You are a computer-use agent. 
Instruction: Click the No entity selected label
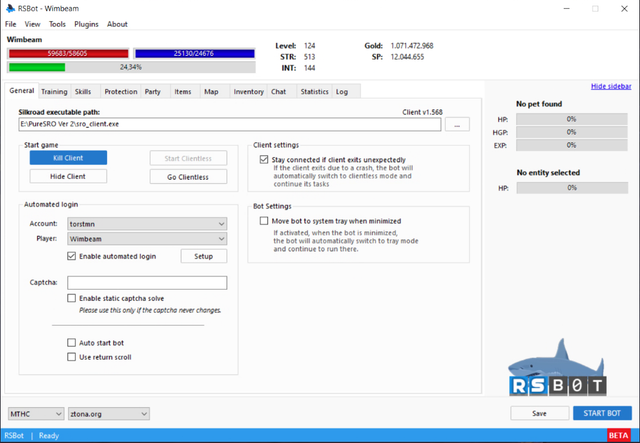pos(548,173)
